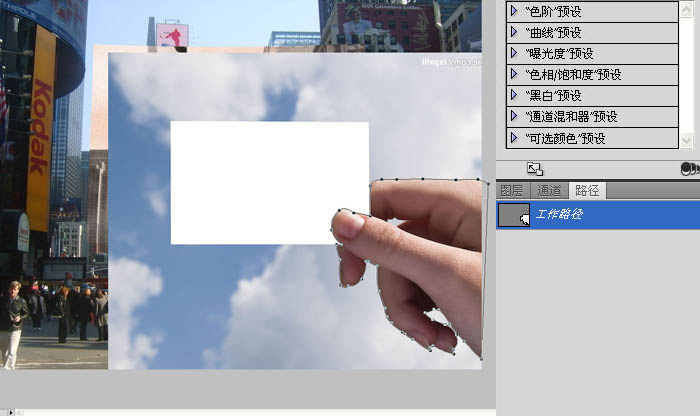Switch to the 通道 tab
The height and width of the screenshot is (416, 700).
point(549,190)
